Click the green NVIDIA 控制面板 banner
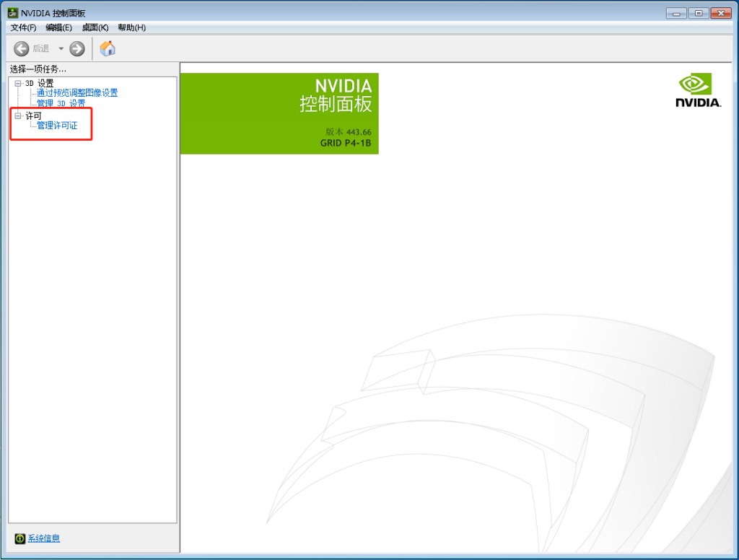The image size is (739, 560). tap(280, 113)
